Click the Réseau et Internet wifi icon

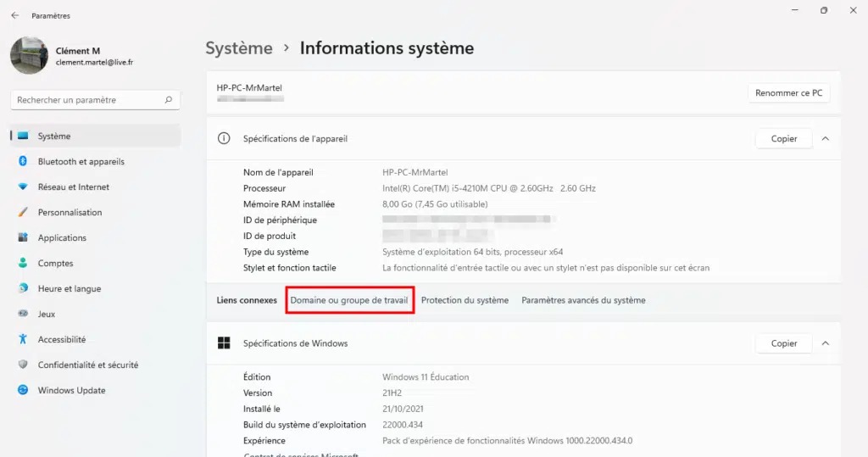tap(23, 187)
